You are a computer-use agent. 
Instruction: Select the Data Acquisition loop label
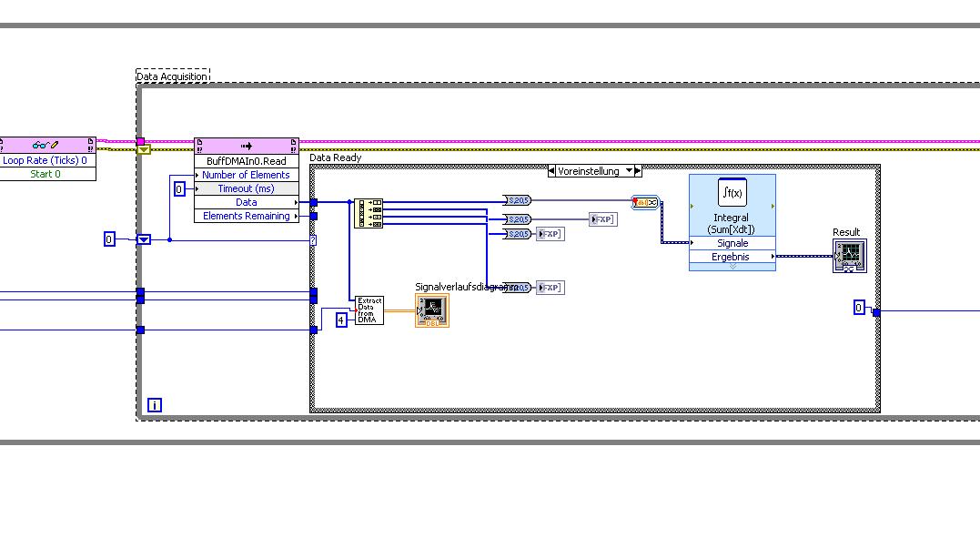172,76
